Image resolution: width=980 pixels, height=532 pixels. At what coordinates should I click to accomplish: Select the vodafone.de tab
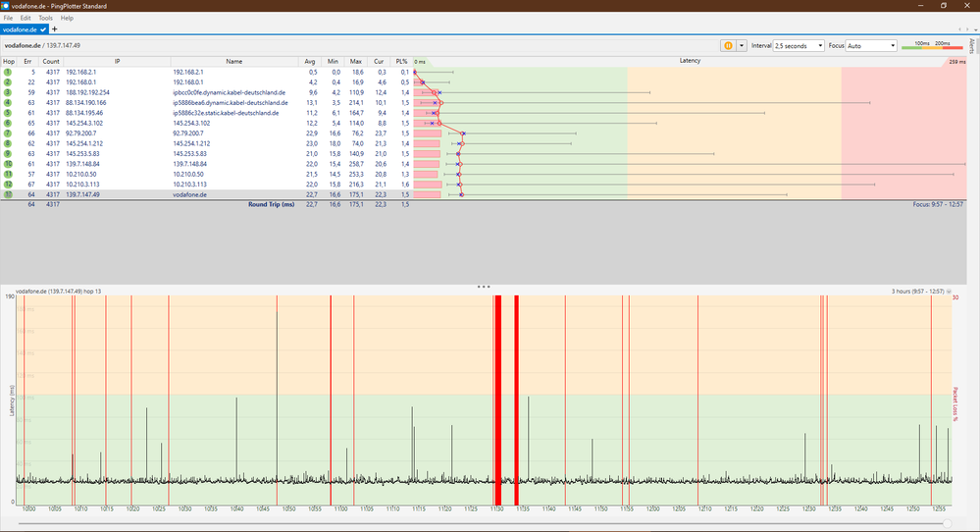click(20, 29)
